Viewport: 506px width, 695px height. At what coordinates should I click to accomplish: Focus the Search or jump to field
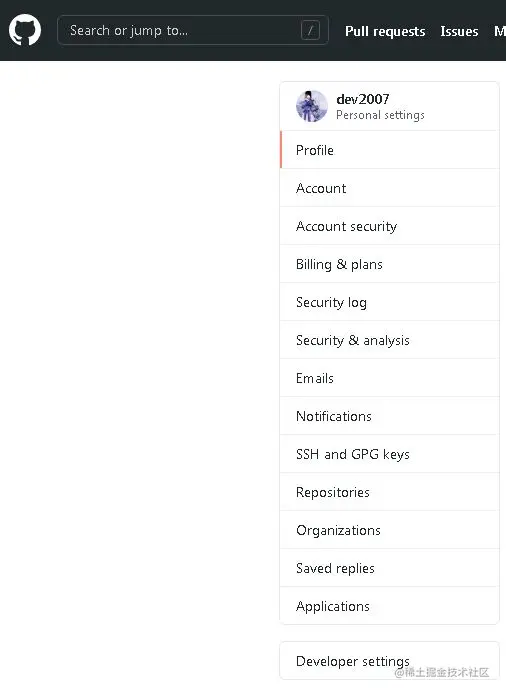coord(193,30)
